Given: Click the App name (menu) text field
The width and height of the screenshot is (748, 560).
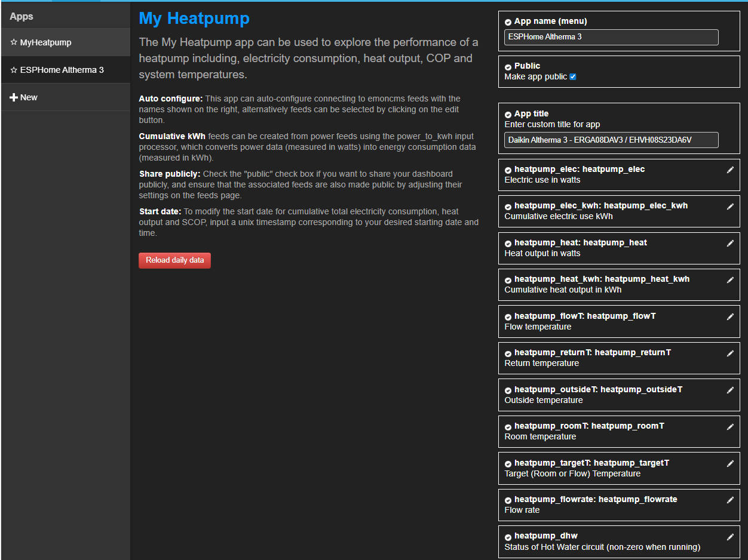Looking at the screenshot, I should [611, 37].
